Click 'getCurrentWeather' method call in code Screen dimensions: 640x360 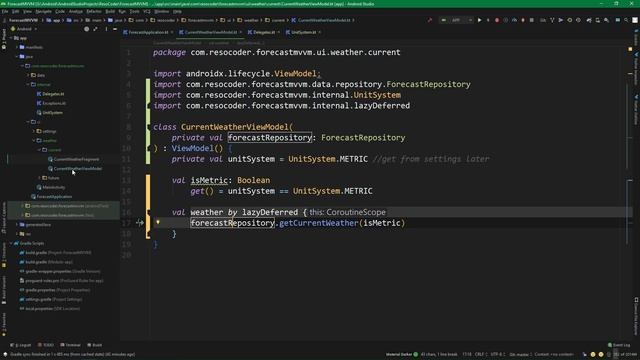[x=318, y=223]
